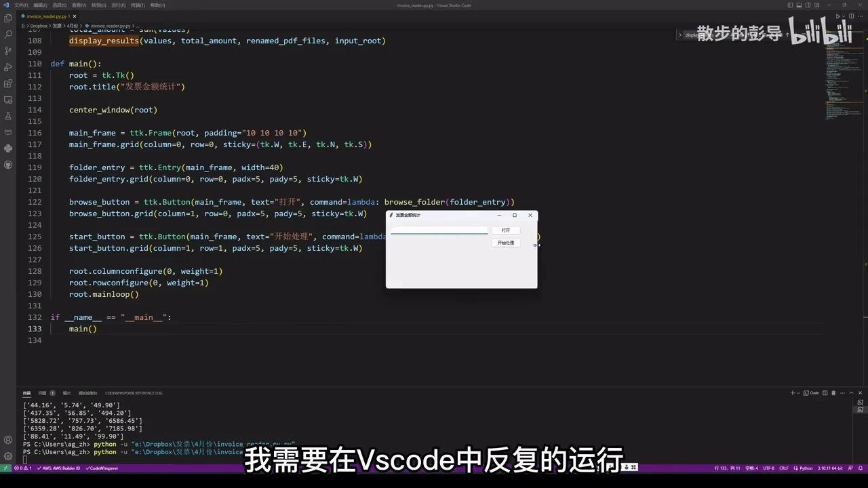Click the notification bell in the status bar
The width and height of the screenshot is (868, 488).
859,468
